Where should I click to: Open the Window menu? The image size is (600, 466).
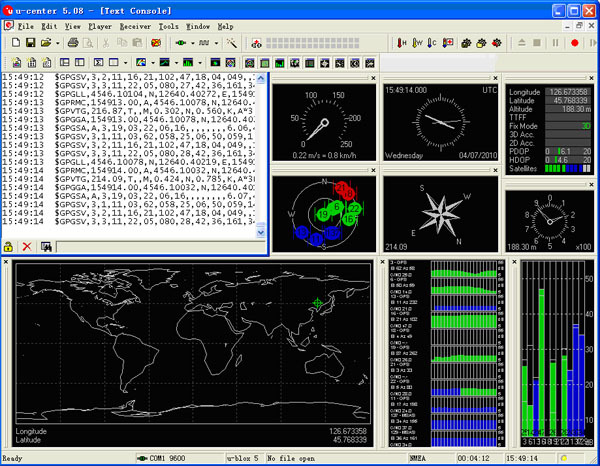(x=198, y=26)
